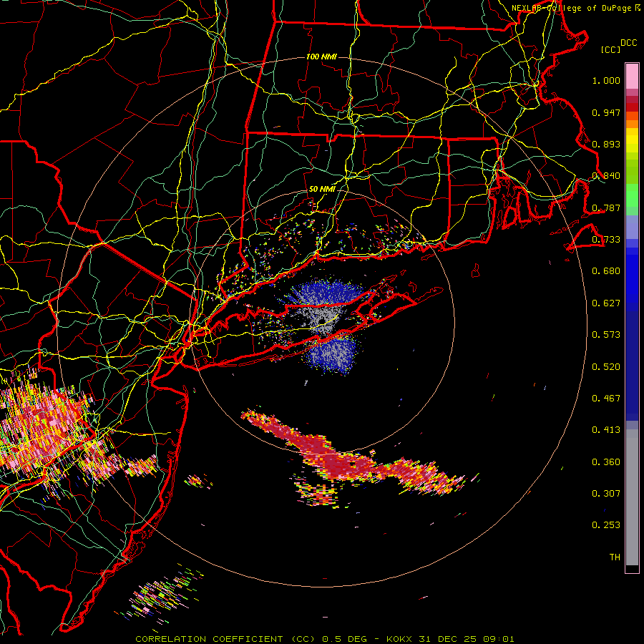Select the 0.840 scale value
Screen dimensions: 644x644
click(x=606, y=176)
